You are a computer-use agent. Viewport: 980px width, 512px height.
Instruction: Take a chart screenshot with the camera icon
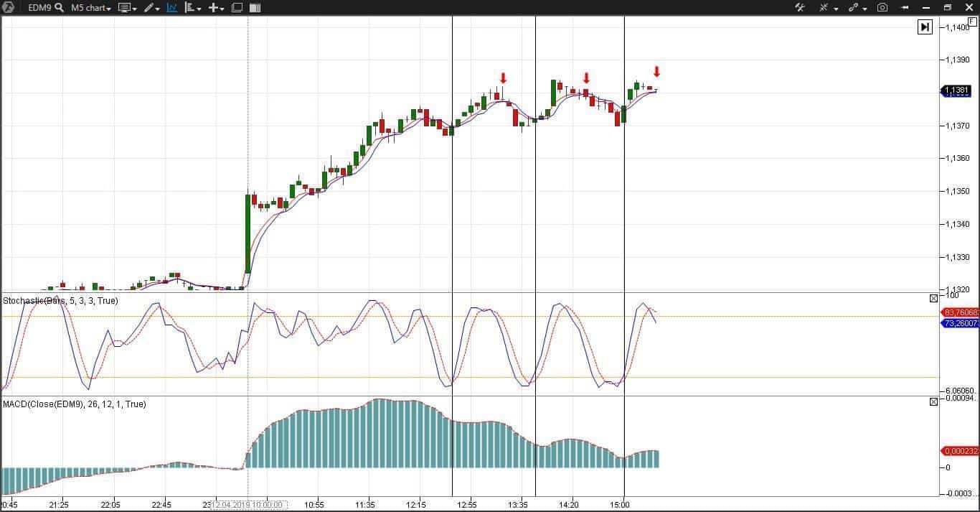882,8
